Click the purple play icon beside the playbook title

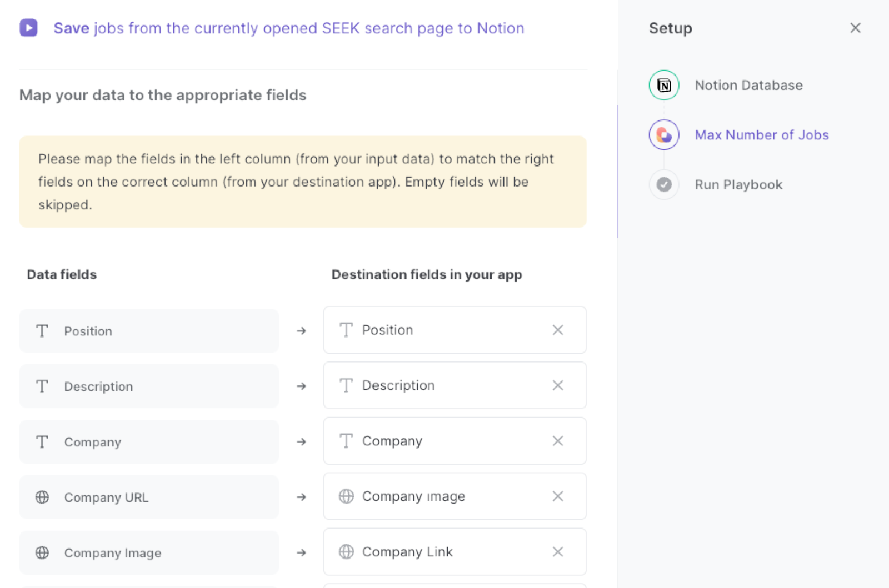coord(28,28)
